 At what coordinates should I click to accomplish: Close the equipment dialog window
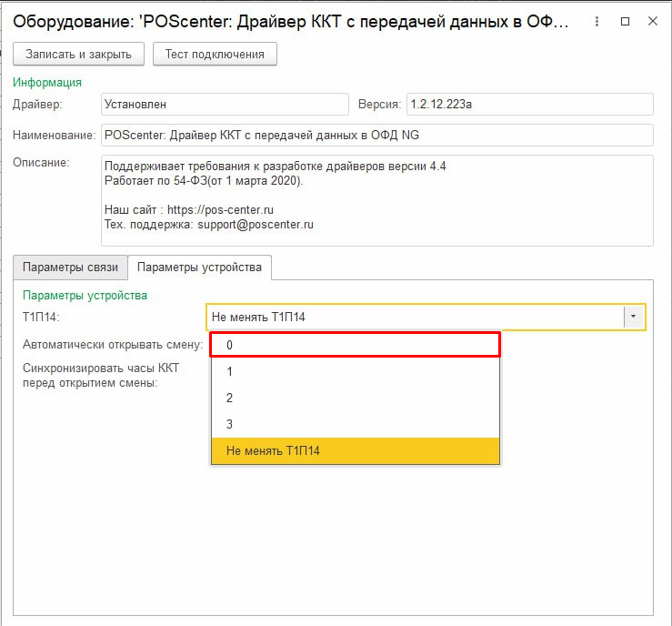(652, 21)
